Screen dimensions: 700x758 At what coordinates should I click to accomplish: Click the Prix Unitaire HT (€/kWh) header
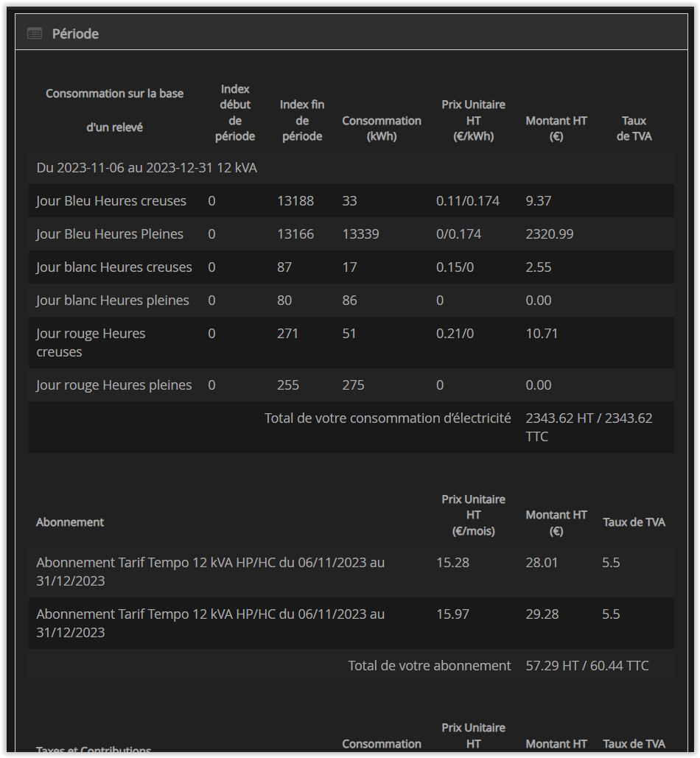(x=473, y=121)
